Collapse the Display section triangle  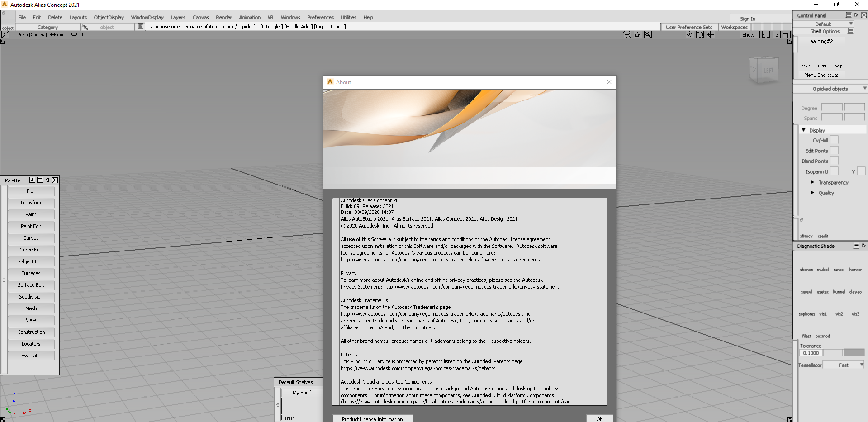[x=804, y=130]
